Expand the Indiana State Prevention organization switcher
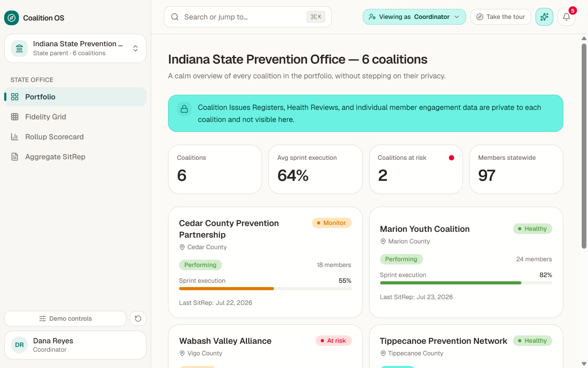 (75, 48)
